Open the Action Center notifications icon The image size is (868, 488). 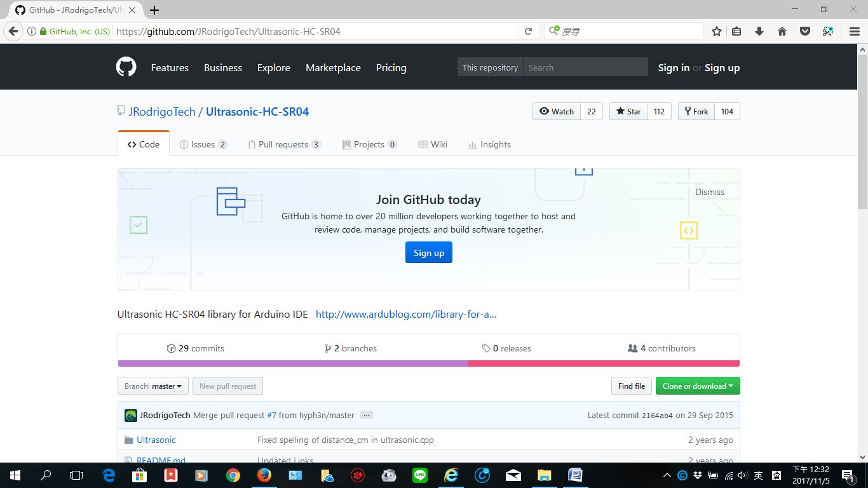(x=848, y=475)
